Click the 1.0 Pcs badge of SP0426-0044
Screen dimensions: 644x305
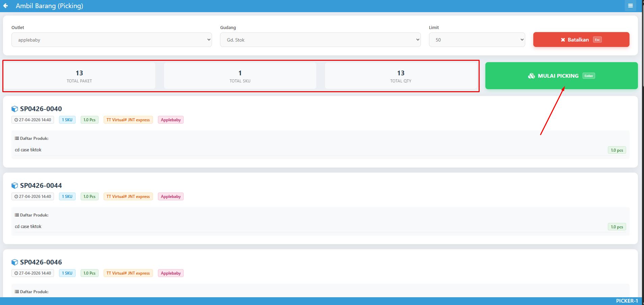89,197
